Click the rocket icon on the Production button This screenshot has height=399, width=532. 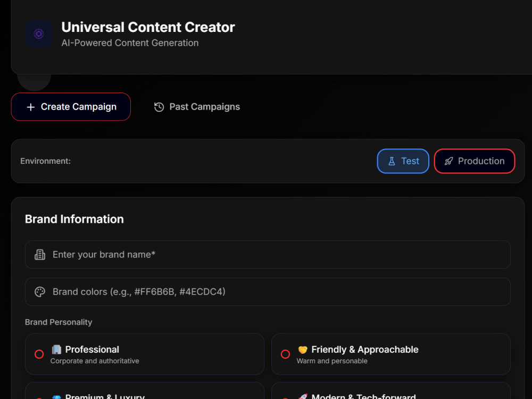pos(448,161)
